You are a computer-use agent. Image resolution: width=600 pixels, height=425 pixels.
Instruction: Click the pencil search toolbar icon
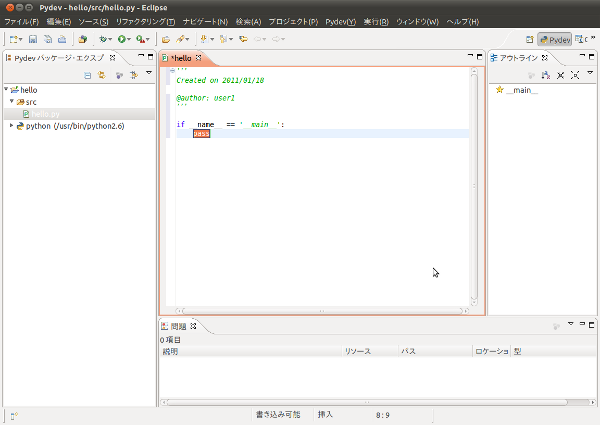[180, 39]
